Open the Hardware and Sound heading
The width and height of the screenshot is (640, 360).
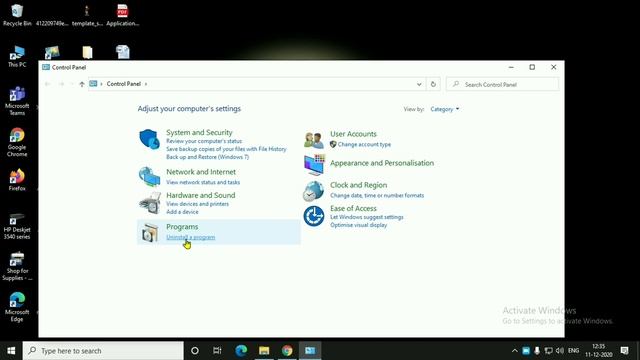click(x=200, y=195)
